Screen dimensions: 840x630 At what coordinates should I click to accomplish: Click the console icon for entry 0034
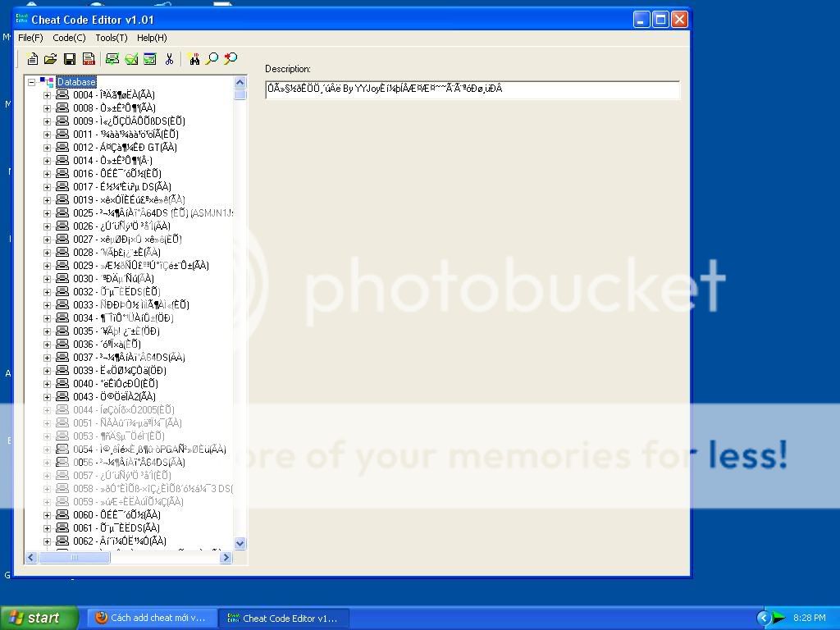pos(62,317)
